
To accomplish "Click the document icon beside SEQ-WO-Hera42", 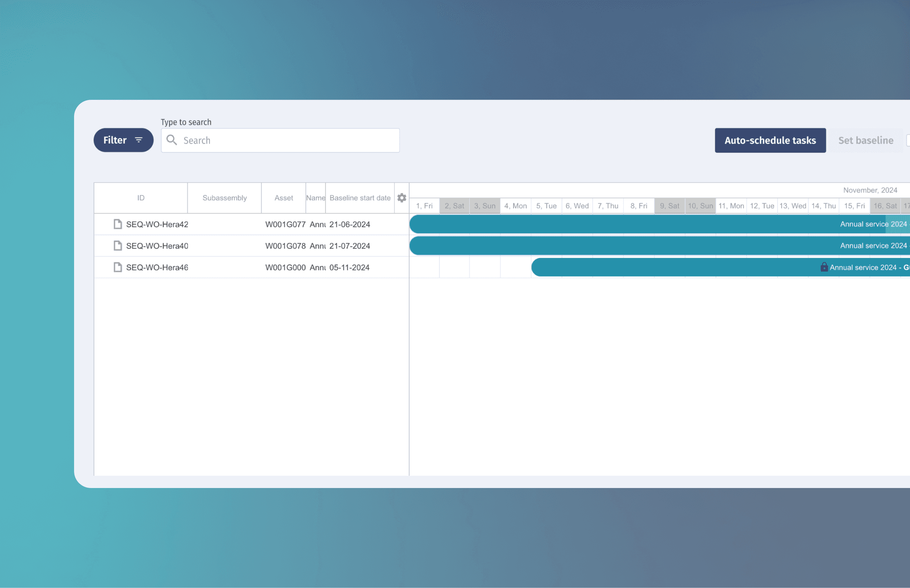I will click(118, 224).
